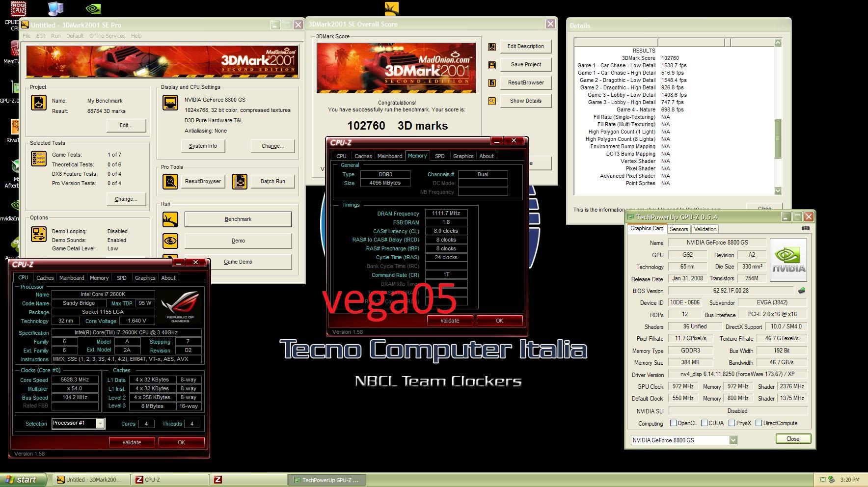868x487 pixels.
Task: Click the Game Demo button
Action: click(x=238, y=262)
